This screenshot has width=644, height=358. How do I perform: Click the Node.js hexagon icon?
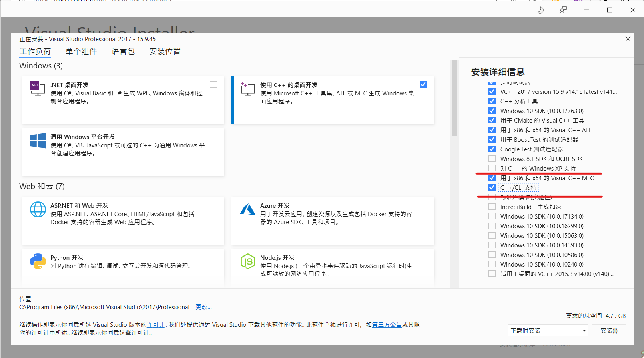tap(248, 261)
